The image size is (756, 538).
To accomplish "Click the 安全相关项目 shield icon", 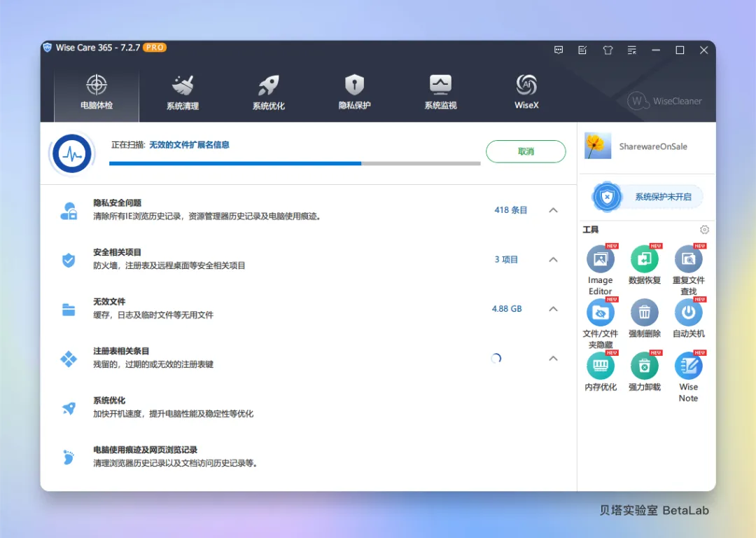I will click(x=69, y=260).
